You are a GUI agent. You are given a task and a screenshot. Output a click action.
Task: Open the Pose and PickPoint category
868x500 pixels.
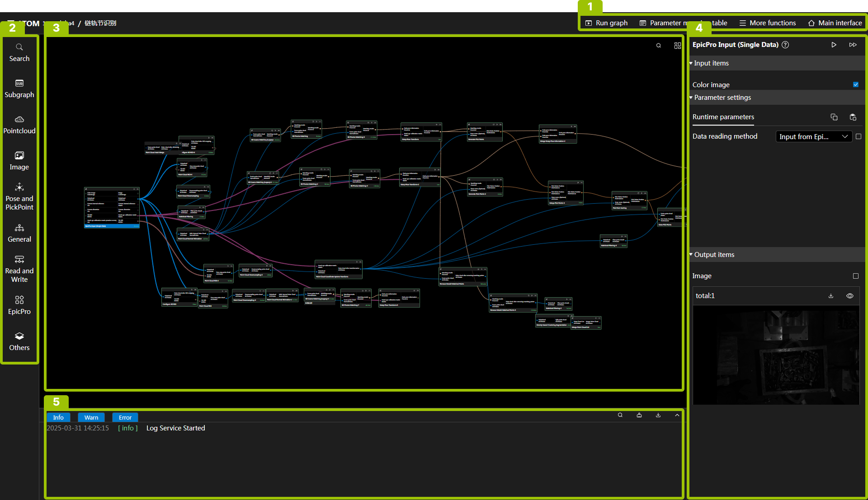pos(19,196)
